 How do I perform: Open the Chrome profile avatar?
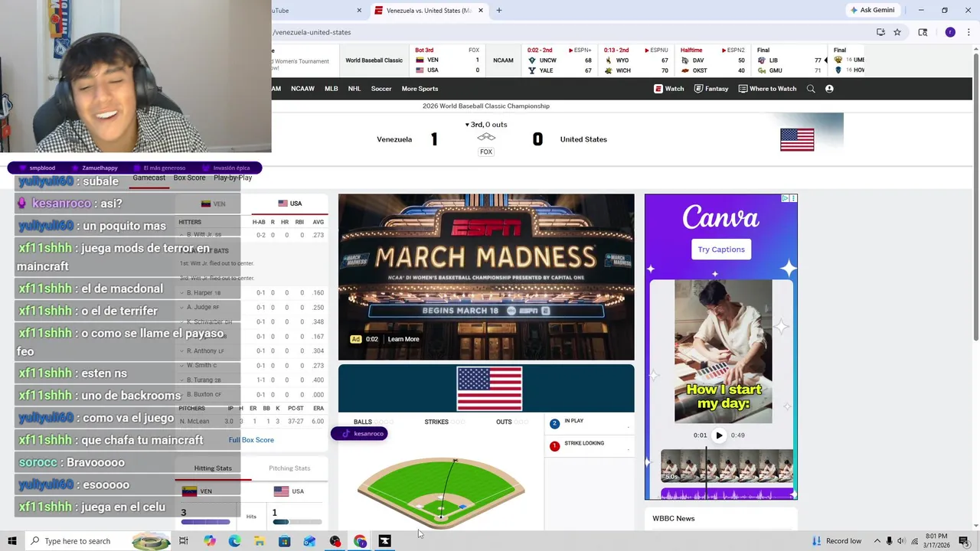950,32
